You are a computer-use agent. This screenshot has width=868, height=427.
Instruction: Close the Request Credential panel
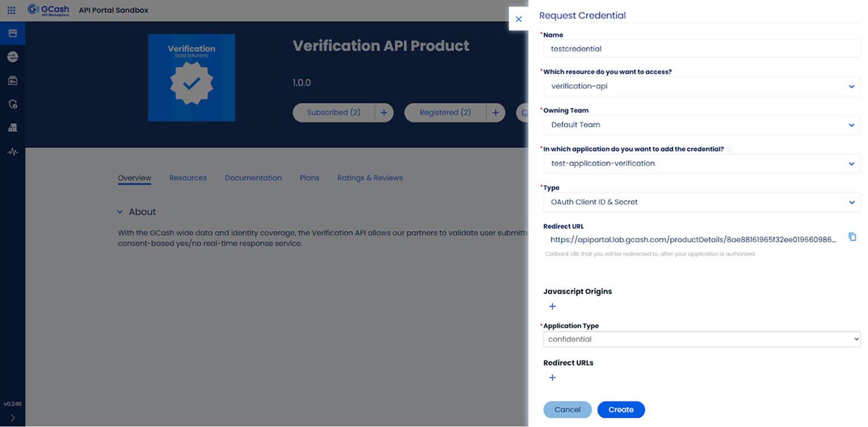(518, 19)
